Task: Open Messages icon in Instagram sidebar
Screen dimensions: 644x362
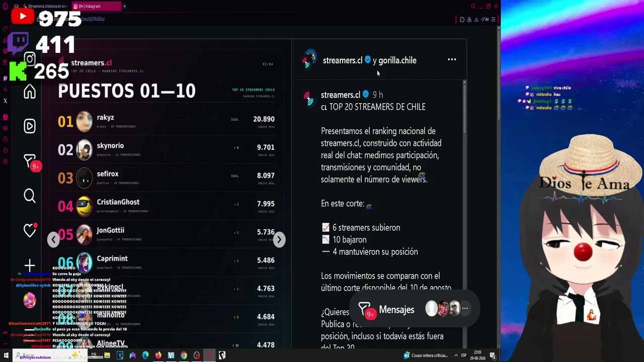Action: pos(30,161)
